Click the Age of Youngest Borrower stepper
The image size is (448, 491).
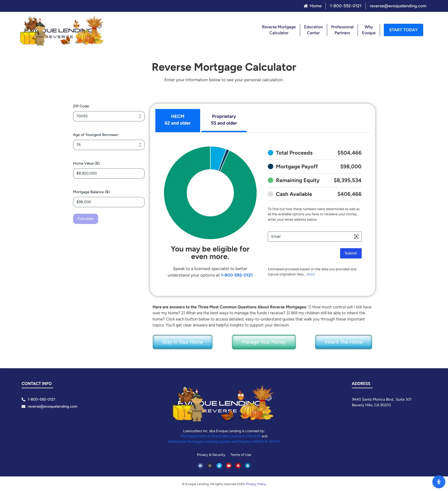point(140,145)
